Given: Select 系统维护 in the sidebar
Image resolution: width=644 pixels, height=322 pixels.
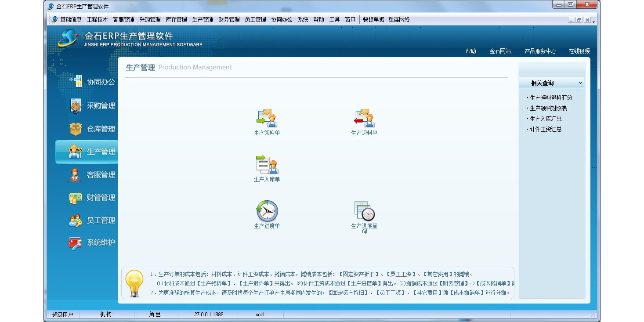Looking at the screenshot, I should click(92, 242).
